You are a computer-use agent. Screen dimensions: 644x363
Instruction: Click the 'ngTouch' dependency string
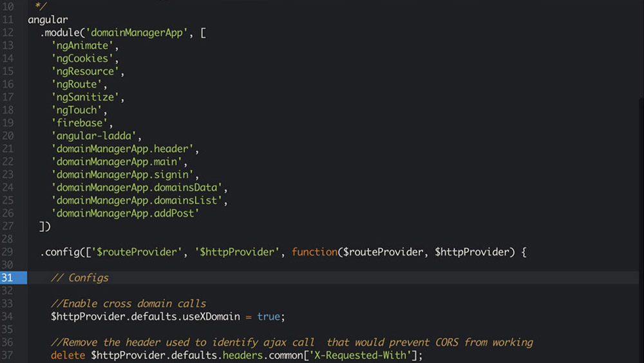77,110
